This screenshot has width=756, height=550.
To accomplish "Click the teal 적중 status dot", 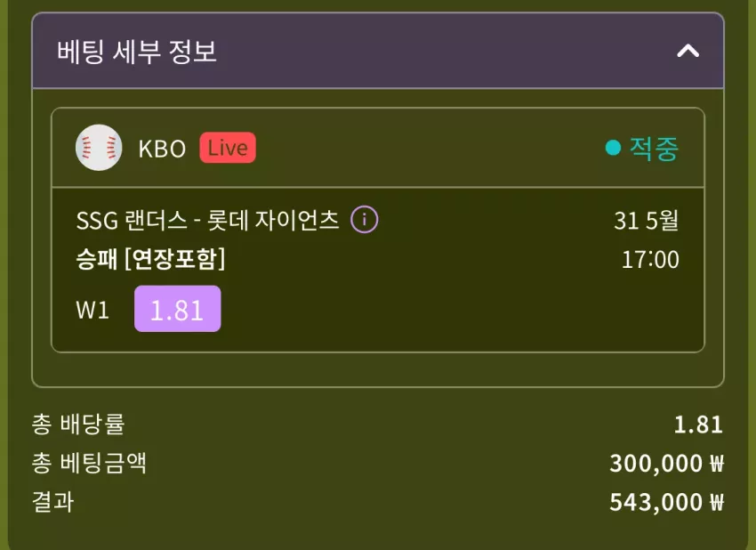I will [x=613, y=148].
